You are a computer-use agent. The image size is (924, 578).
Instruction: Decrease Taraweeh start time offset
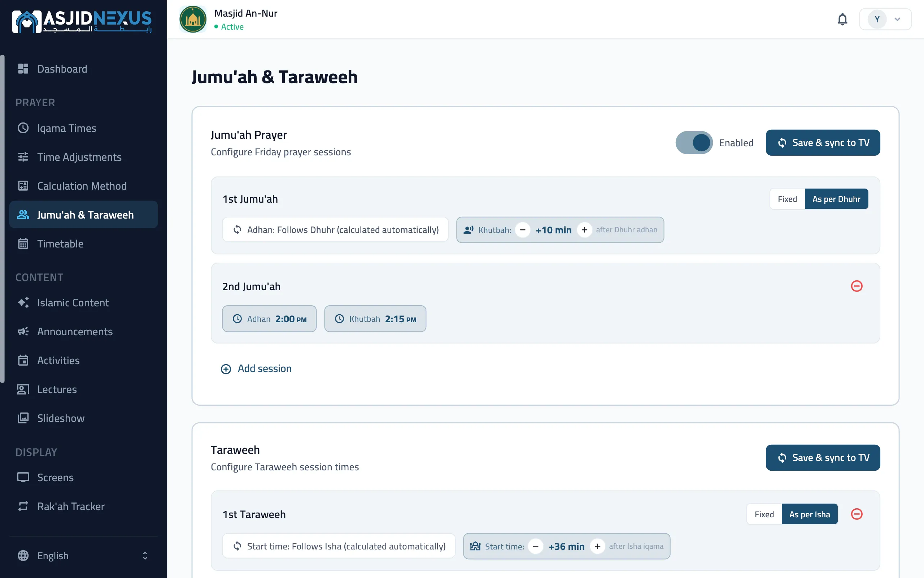(536, 546)
